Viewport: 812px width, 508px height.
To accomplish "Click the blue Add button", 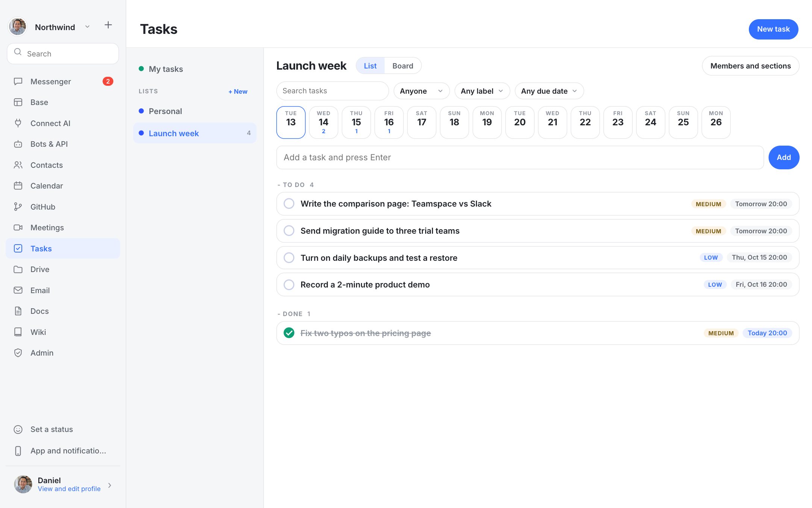I will click(x=784, y=158).
